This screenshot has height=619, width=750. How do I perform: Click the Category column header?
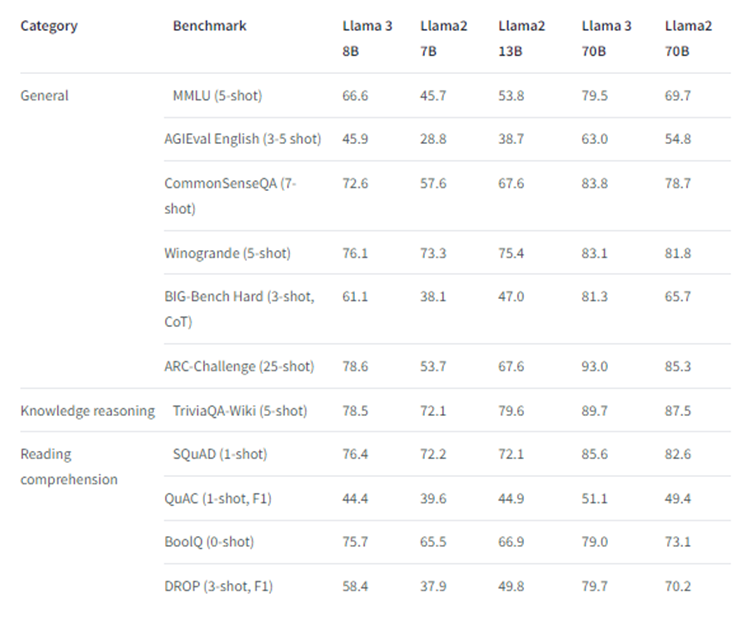pos(49,26)
